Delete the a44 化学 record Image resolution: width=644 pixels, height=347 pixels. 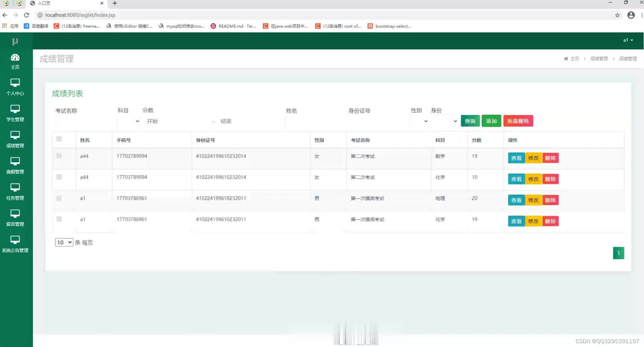(x=550, y=179)
